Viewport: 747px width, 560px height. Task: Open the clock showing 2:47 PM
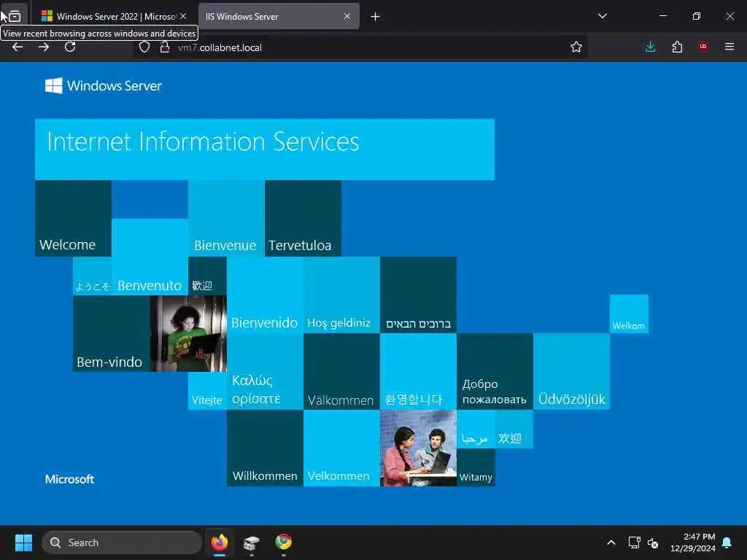(693, 542)
